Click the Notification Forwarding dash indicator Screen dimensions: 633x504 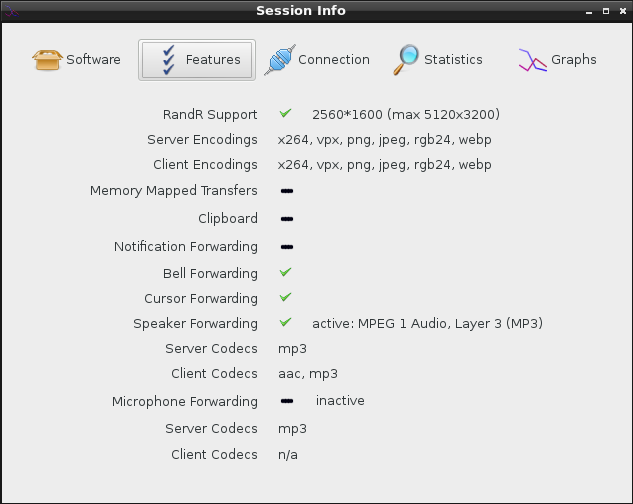(287, 247)
